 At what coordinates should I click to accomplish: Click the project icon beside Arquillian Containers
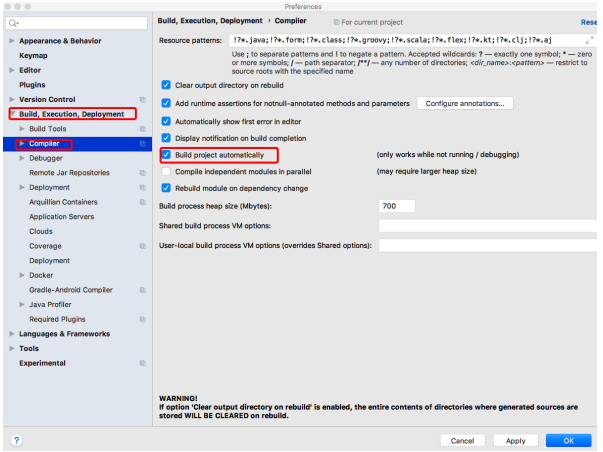(x=143, y=202)
